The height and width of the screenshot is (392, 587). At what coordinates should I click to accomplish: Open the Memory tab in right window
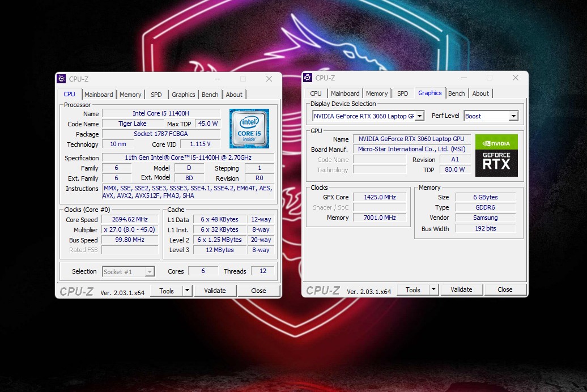pos(377,93)
